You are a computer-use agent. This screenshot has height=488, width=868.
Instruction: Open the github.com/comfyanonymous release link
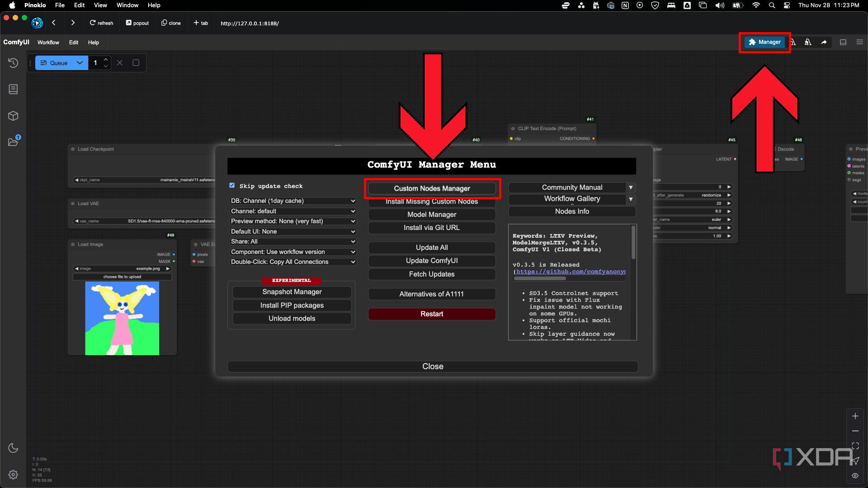pyautogui.click(x=571, y=272)
